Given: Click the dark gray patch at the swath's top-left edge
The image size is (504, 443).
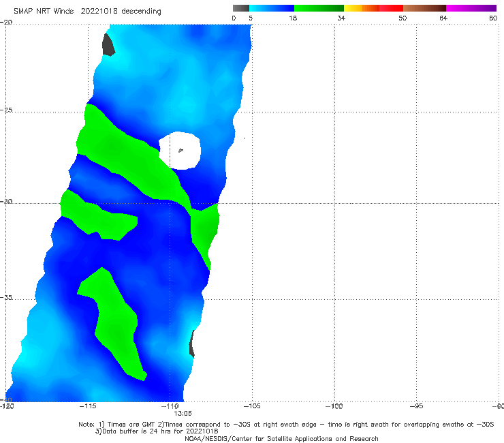Looking at the screenshot, I should point(108,45).
